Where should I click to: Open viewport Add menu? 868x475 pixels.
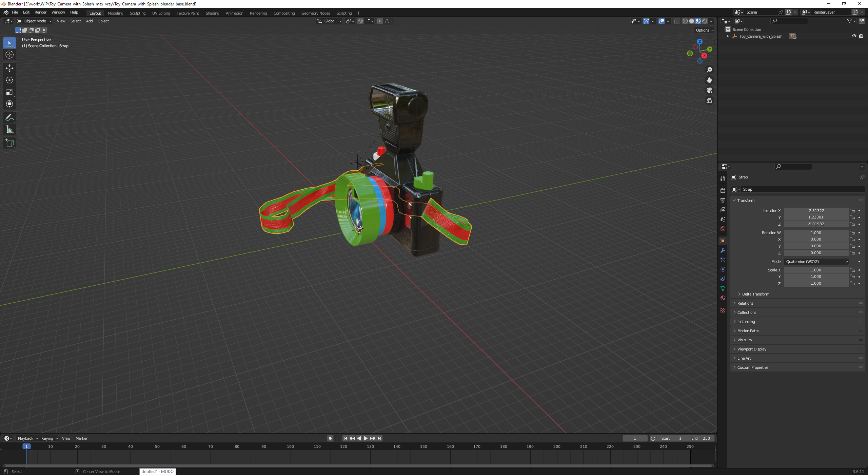pos(89,21)
